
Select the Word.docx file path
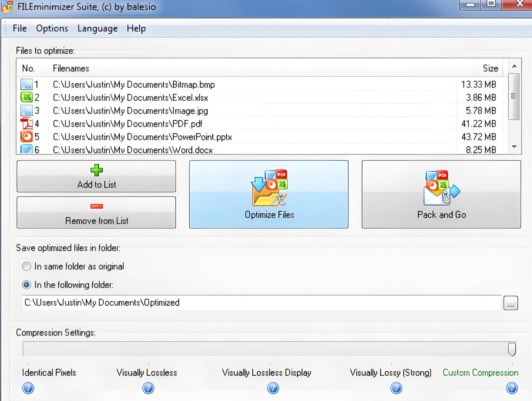133,150
